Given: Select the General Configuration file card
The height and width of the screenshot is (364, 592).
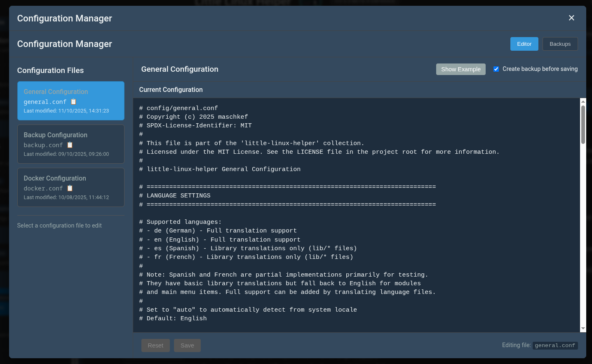Looking at the screenshot, I should (x=71, y=101).
